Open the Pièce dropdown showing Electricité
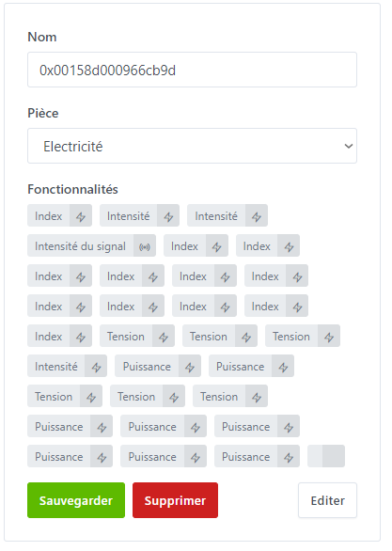The image size is (392, 551). coord(192,146)
